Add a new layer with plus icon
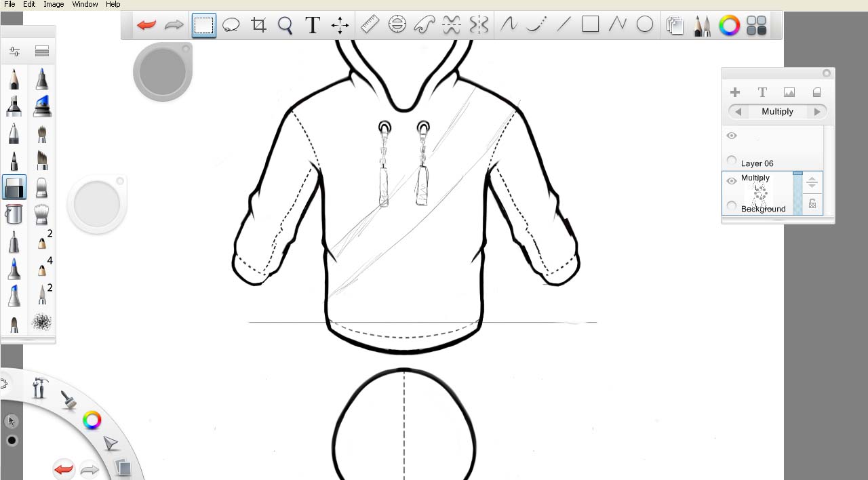The height and width of the screenshot is (480, 868). click(734, 92)
